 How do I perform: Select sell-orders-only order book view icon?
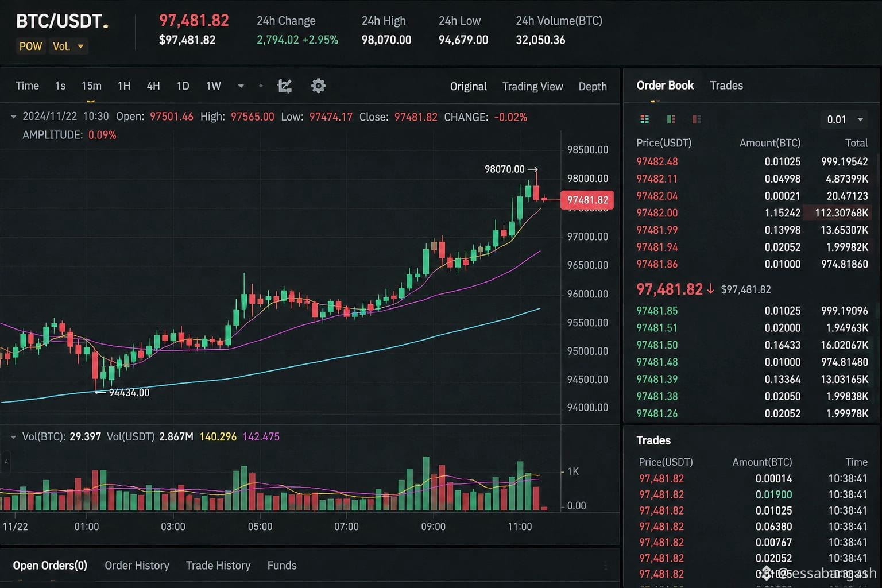pos(697,119)
